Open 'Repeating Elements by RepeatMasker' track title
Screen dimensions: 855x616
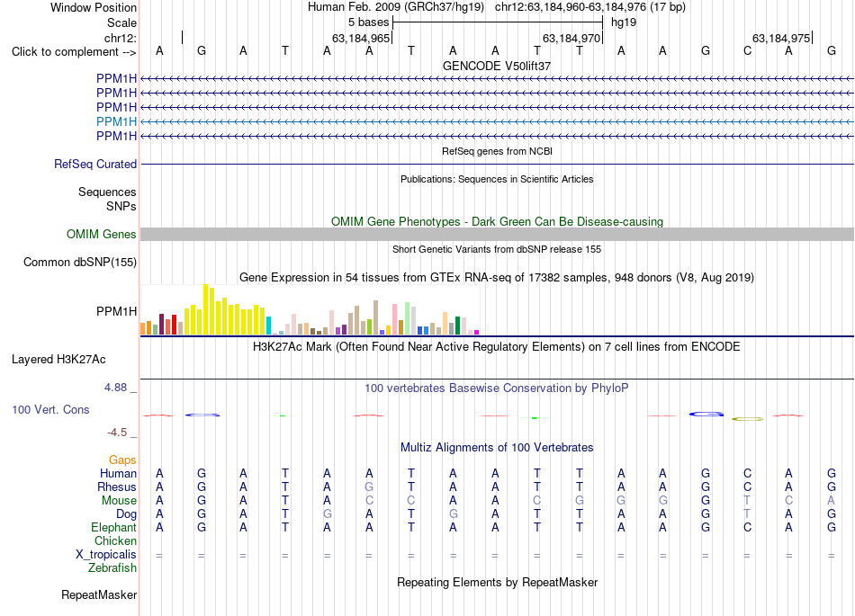point(497,583)
